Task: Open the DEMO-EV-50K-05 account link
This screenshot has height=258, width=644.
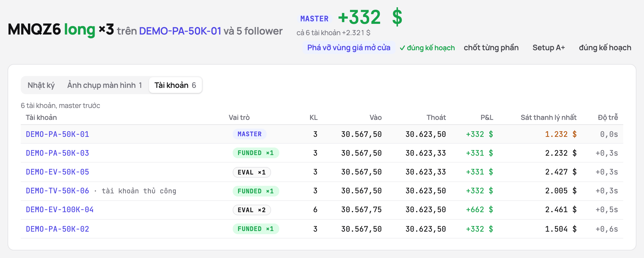Action: (58, 172)
